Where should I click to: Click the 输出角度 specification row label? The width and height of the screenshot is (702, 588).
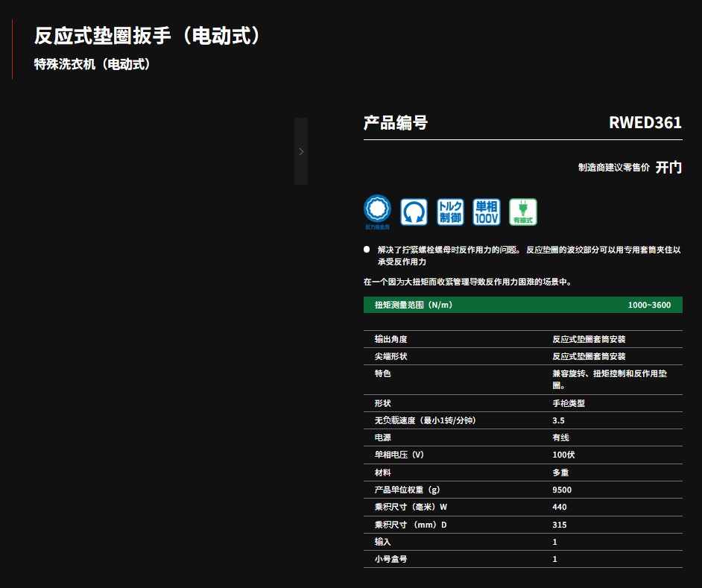point(391,339)
